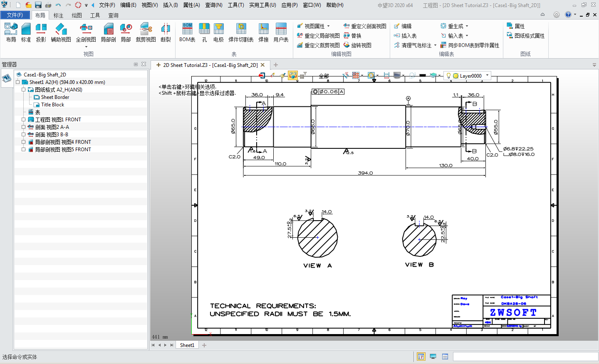Viewport: 599px width, 364px height.
Task: Toggle the grid display icon in the view toolbar
Action: tap(356, 75)
